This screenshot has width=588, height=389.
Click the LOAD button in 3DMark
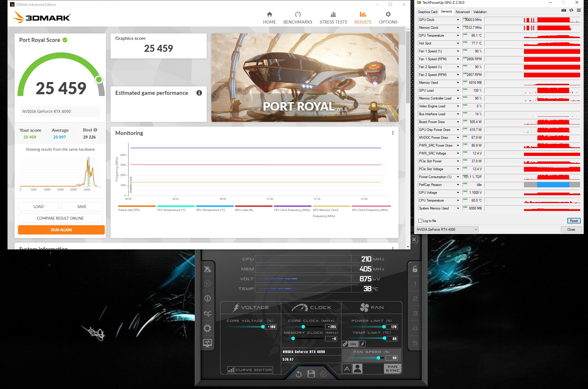point(38,207)
